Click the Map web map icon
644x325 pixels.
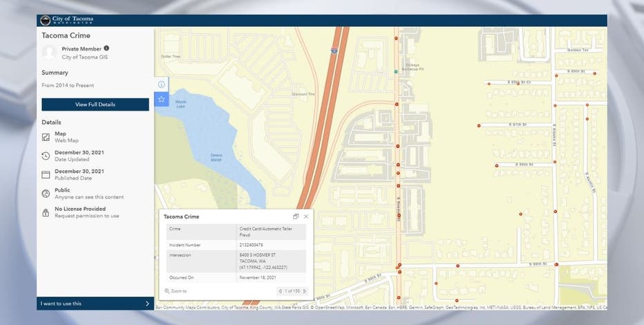pos(46,137)
